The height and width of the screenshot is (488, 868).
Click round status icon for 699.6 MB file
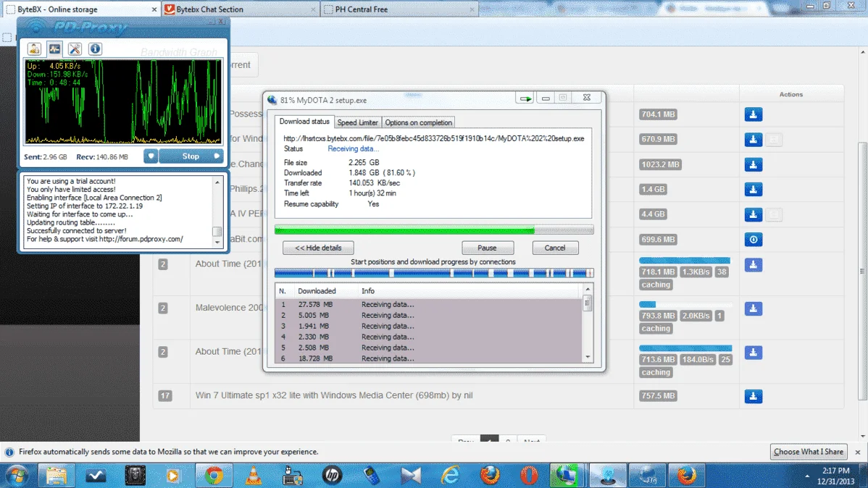click(x=753, y=240)
